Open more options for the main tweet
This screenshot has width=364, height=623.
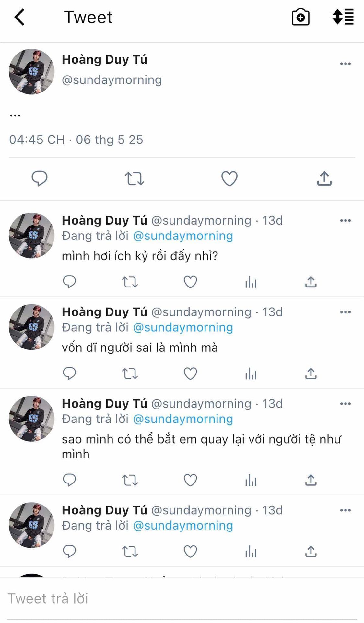pyautogui.click(x=345, y=64)
